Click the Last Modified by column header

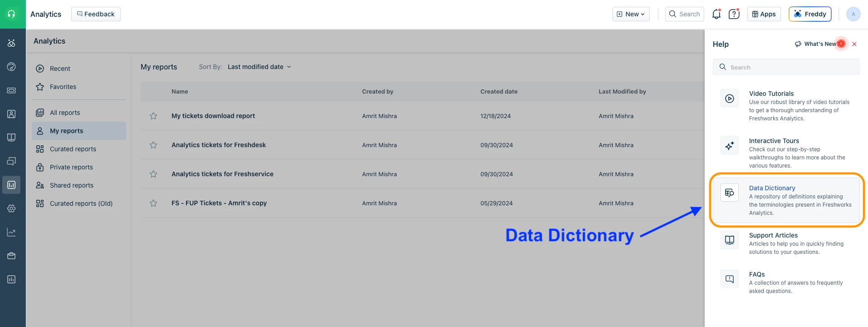pos(622,91)
